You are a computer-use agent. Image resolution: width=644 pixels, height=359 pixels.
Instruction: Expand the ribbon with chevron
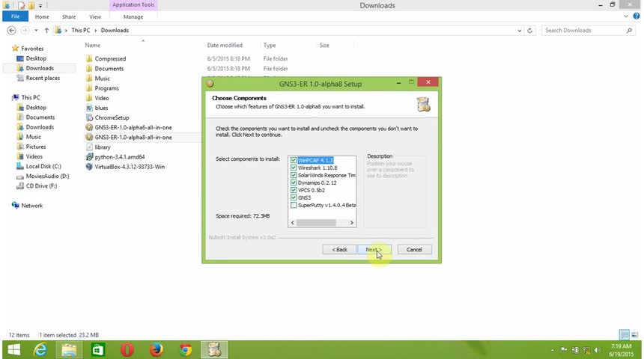tap(626, 16)
